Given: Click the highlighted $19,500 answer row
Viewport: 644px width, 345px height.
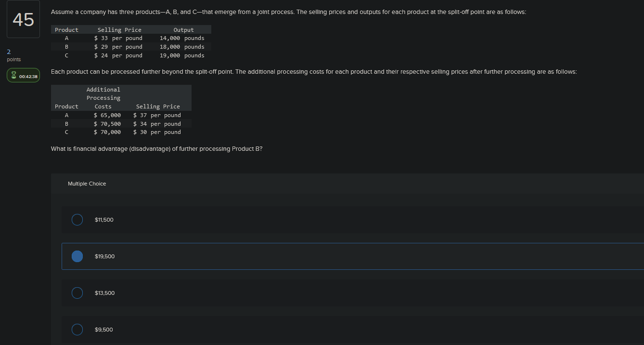Looking at the screenshot, I should [x=289, y=256].
